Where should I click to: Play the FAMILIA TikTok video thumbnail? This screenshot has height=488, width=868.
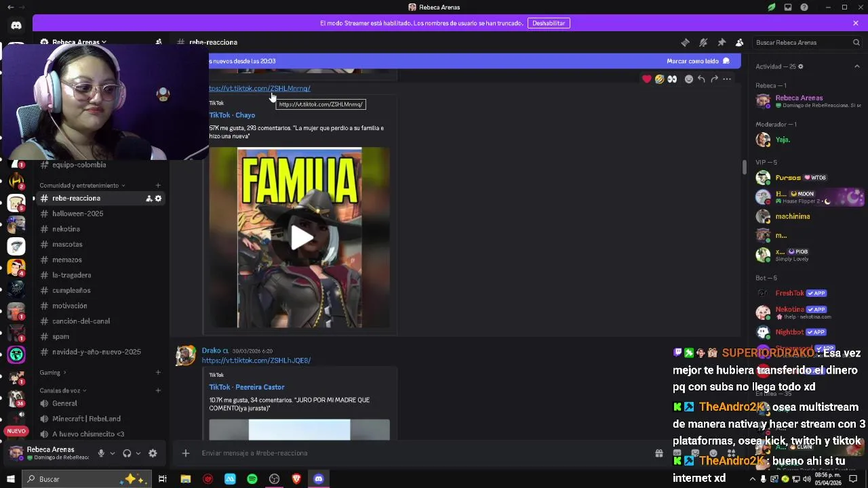tap(299, 238)
